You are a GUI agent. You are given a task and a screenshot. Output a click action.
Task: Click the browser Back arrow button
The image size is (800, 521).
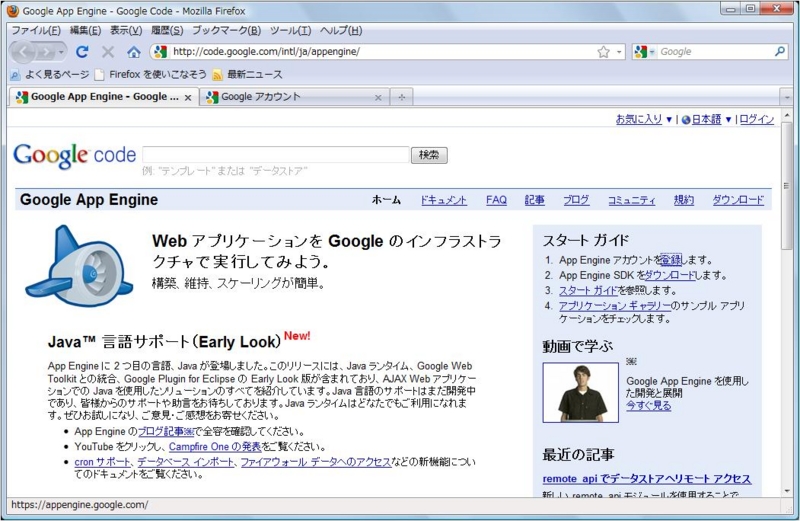click(x=23, y=52)
